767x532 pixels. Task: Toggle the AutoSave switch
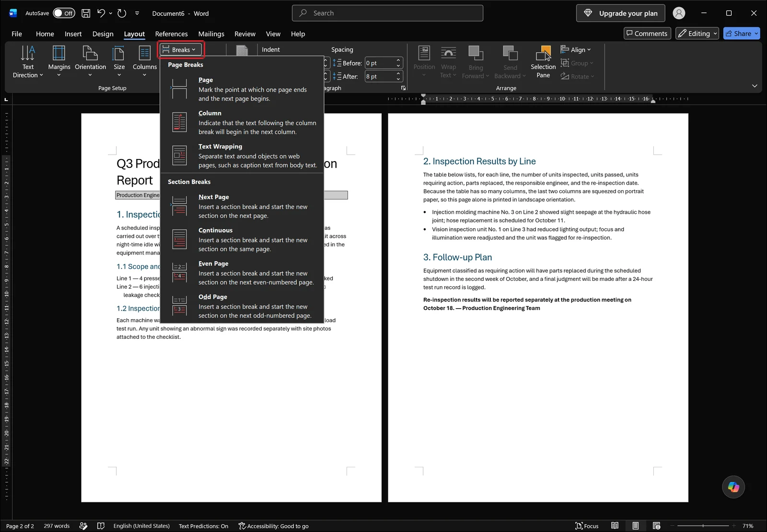pyautogui.click(x=64, y=13)
